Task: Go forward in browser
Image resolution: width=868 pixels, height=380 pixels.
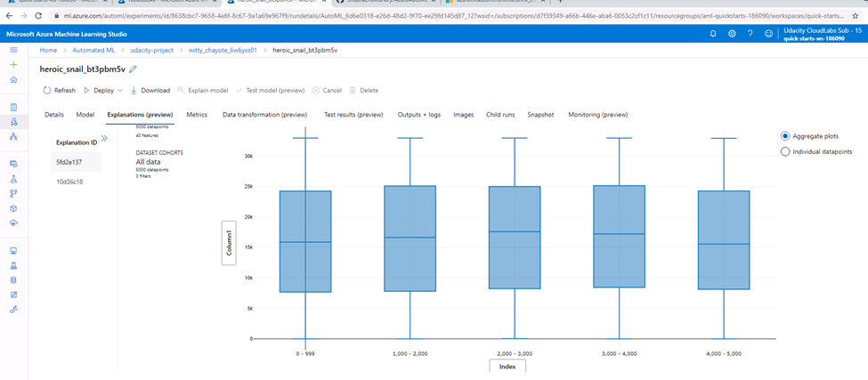Action: (x=23, y=16)
